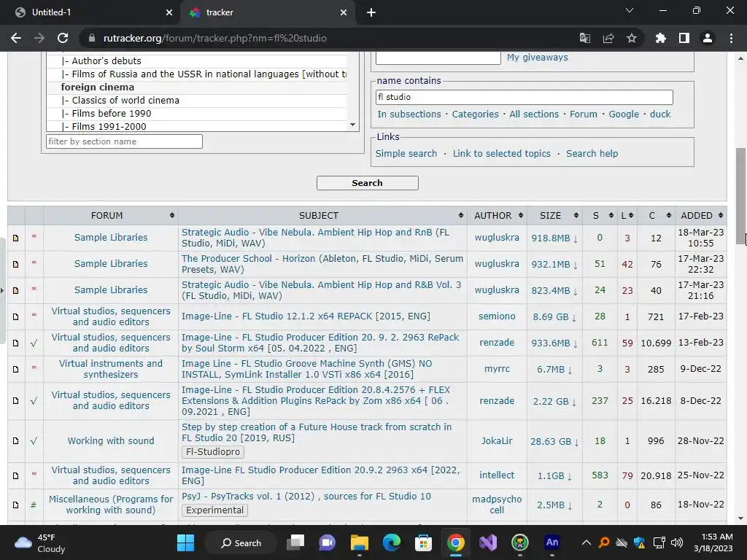Screen dimensions: 747x560
Task: Bookmark this page with the star
Action: 632,38
